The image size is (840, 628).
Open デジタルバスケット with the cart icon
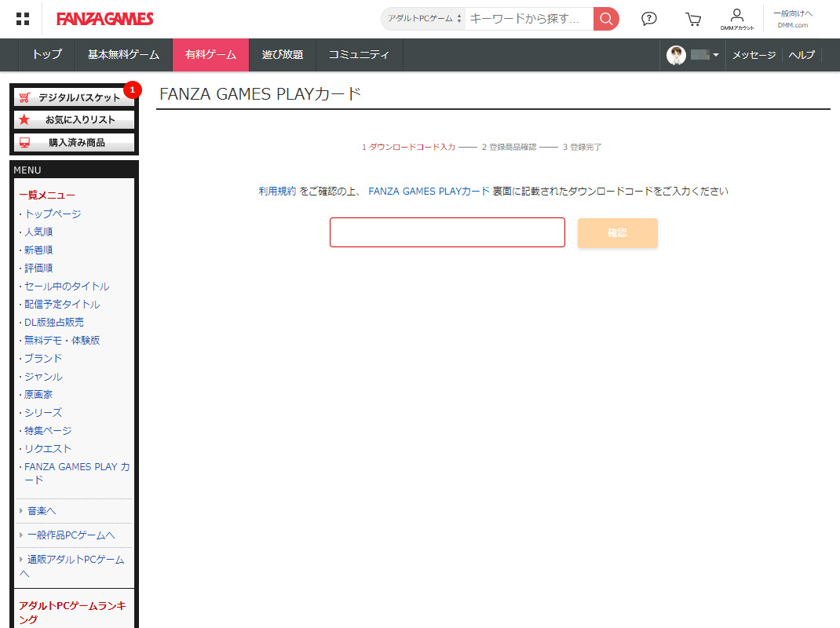pos(74,97)
